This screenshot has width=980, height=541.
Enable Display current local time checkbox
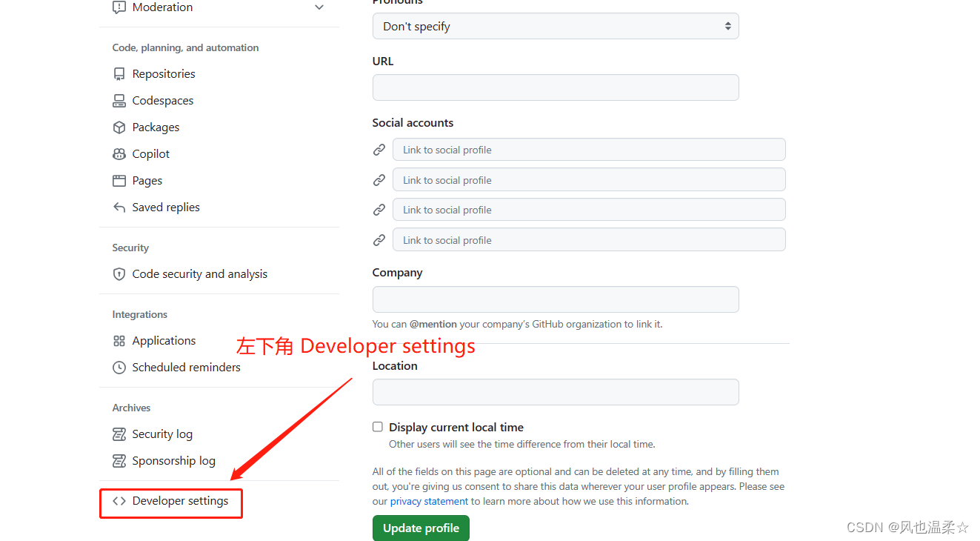[x=378, y=427]
